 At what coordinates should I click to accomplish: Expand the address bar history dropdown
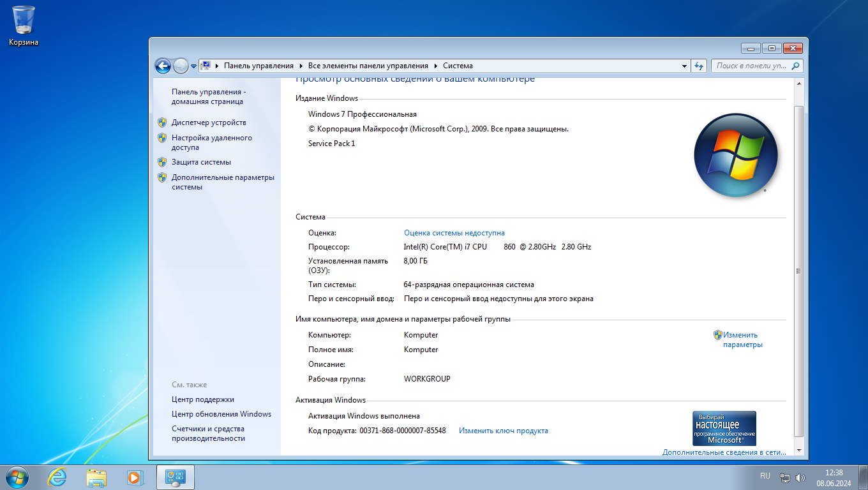click(684, 66)
